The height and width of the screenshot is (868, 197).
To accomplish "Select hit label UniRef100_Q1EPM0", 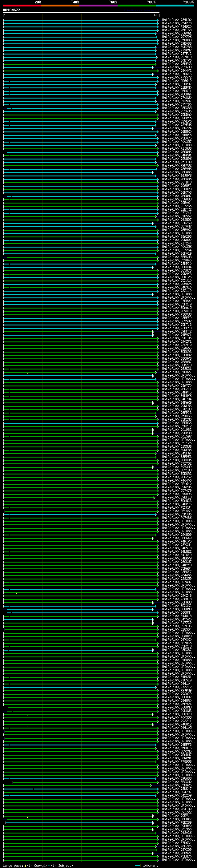I will 177,88.
